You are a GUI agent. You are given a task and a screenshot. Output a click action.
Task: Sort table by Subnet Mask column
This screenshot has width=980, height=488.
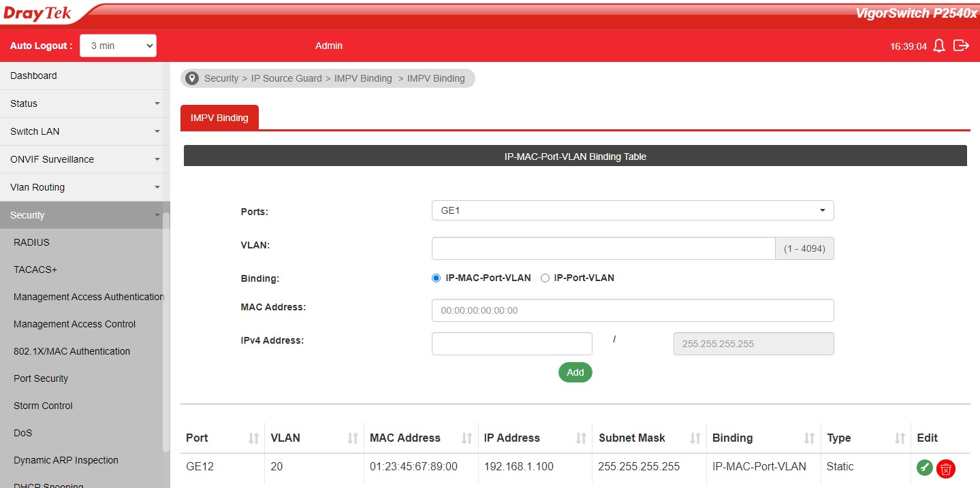pyautogui.click(x=695, y=438)
